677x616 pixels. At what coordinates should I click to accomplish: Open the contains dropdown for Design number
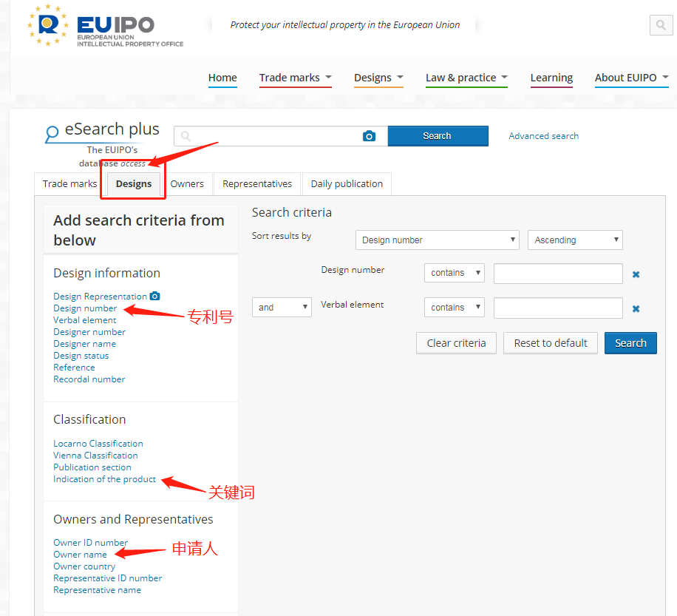pos(455,273)
